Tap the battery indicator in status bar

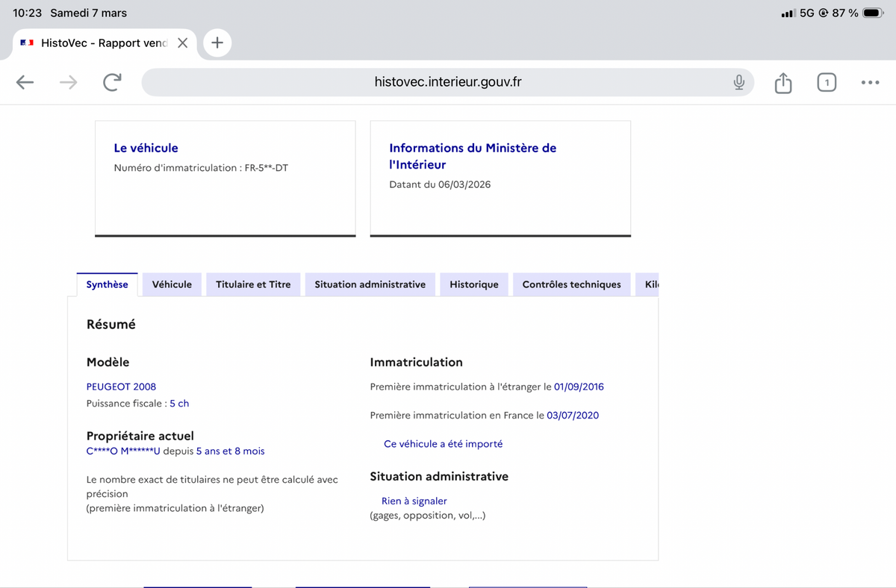coord(872,13)
